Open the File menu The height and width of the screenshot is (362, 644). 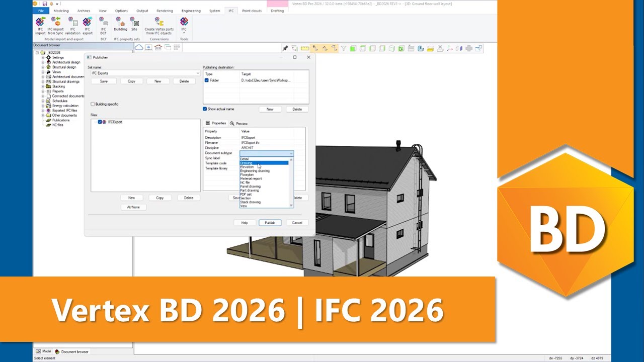click(40, 11)
